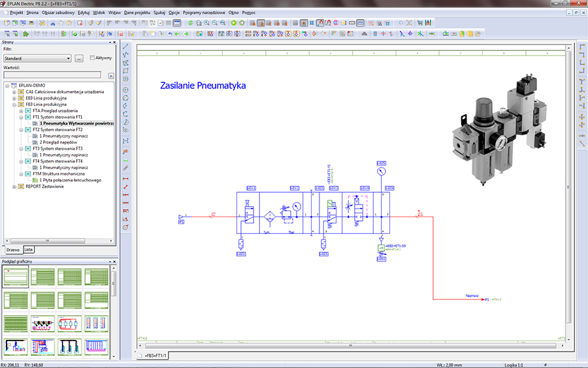Click the green puzzle piece icon
The height and width of the screenshot is (368, 588).
[x=26, y=34]
